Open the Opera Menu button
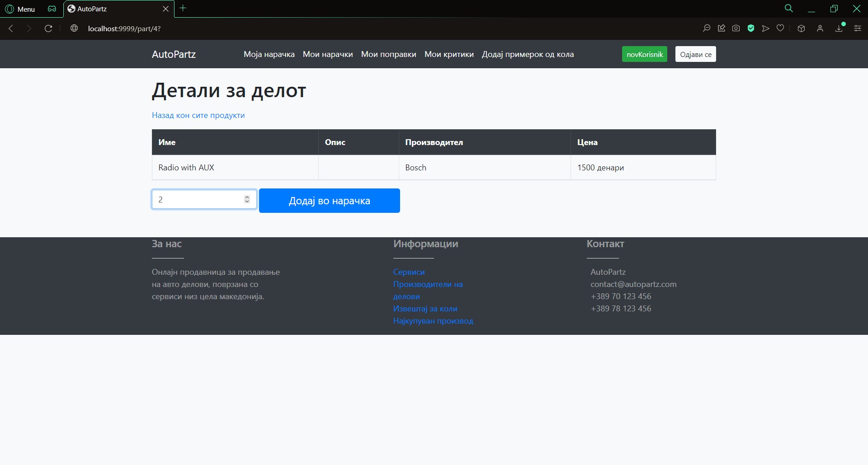Image resolution: width=868 pixels, height=465 pixels. click(20, 9)
